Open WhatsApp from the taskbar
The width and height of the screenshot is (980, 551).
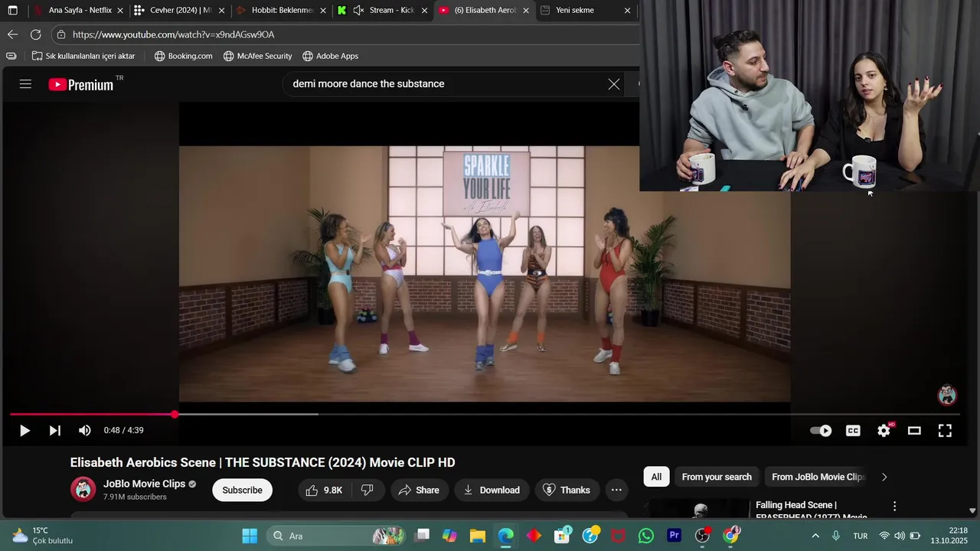click(646, 536)
